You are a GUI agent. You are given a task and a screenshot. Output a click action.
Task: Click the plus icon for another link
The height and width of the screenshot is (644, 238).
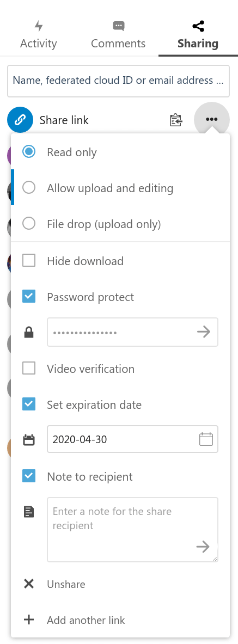[29, 620]
